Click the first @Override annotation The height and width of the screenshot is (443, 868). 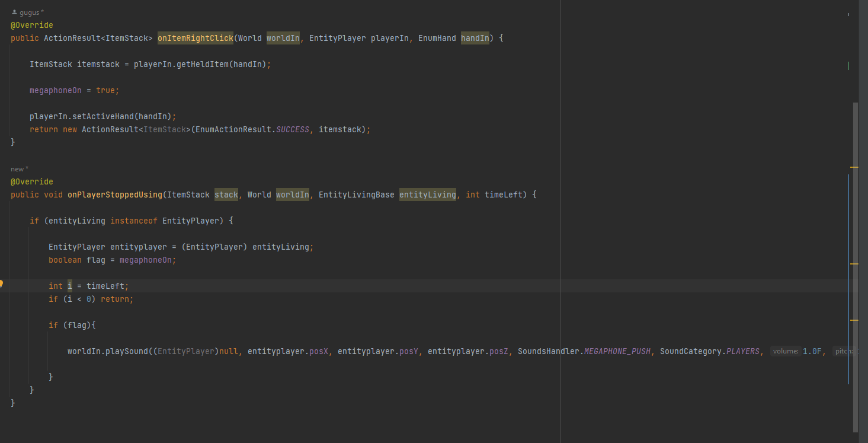click(31, 25)
